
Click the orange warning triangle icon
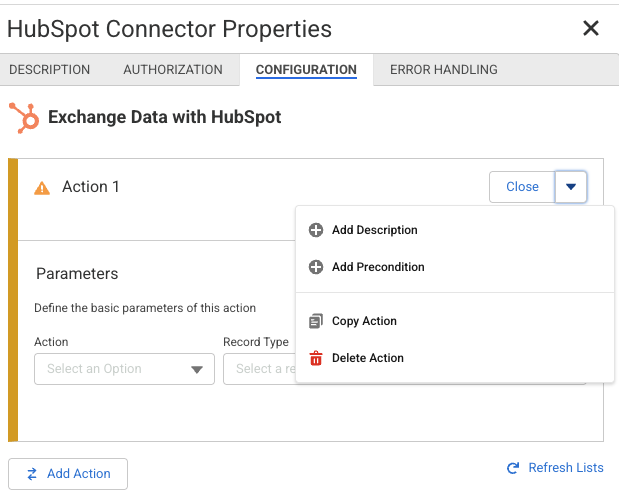pos(42,187)
